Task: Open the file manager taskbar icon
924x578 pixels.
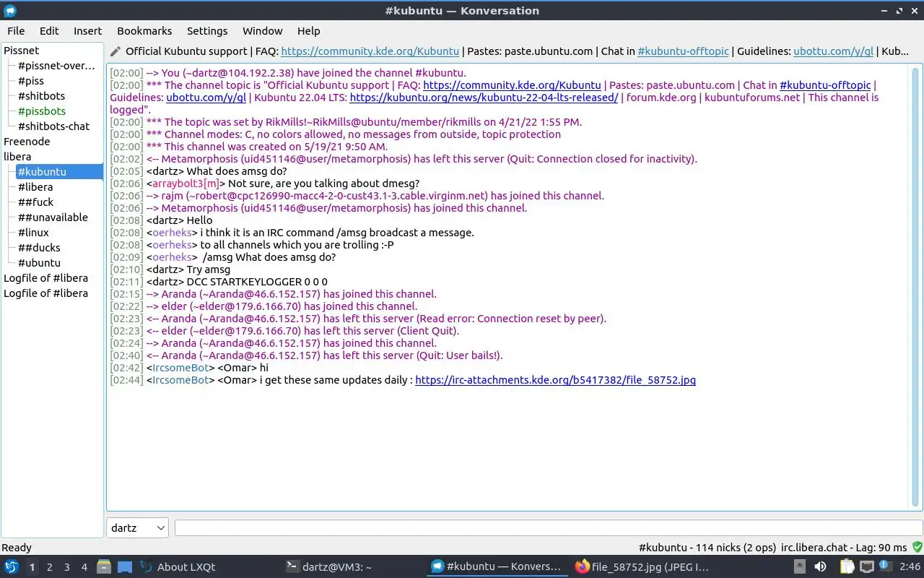Action: point(104,566)
